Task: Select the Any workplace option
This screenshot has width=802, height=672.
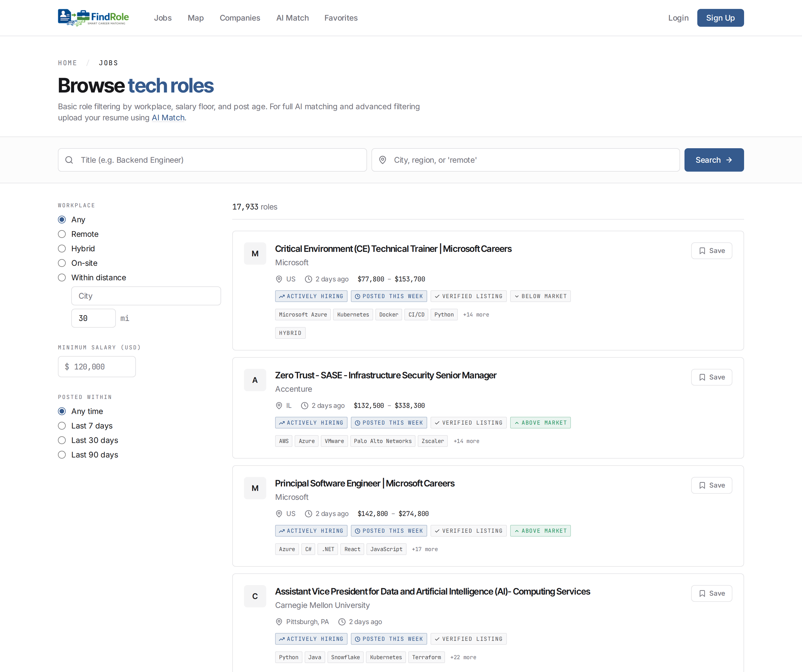Action: pos(62,220)
